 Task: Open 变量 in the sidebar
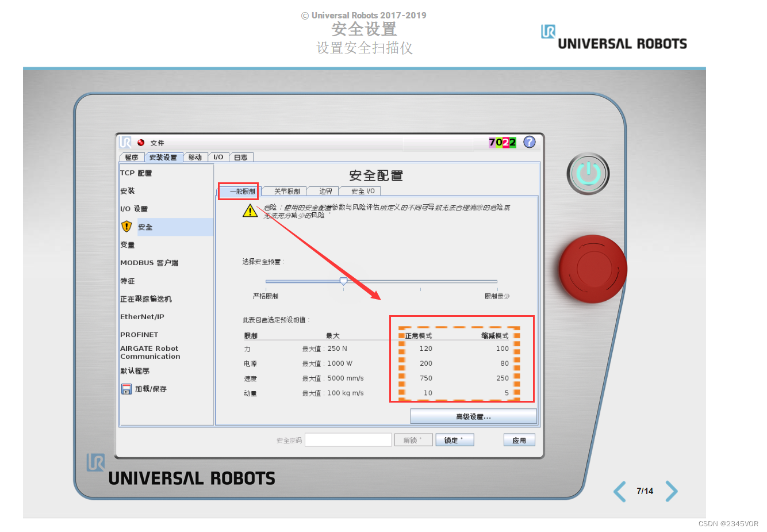[x=128, y=245]
